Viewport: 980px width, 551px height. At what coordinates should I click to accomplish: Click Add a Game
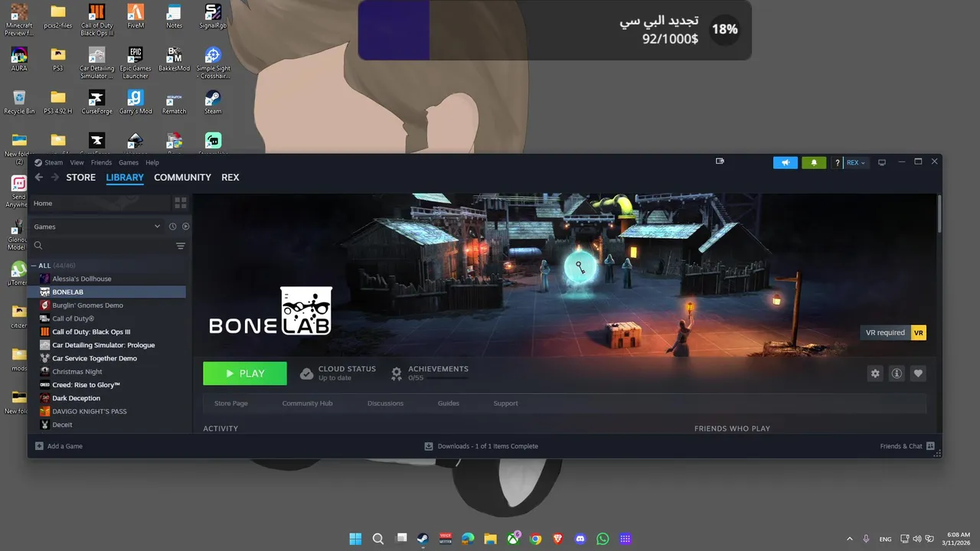pos(59,446)
